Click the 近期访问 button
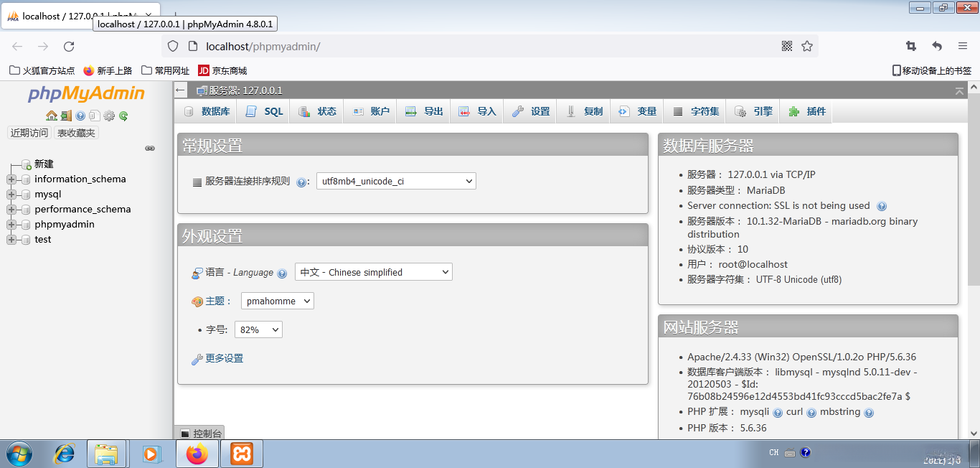980x468 pixels. point(29,133)
